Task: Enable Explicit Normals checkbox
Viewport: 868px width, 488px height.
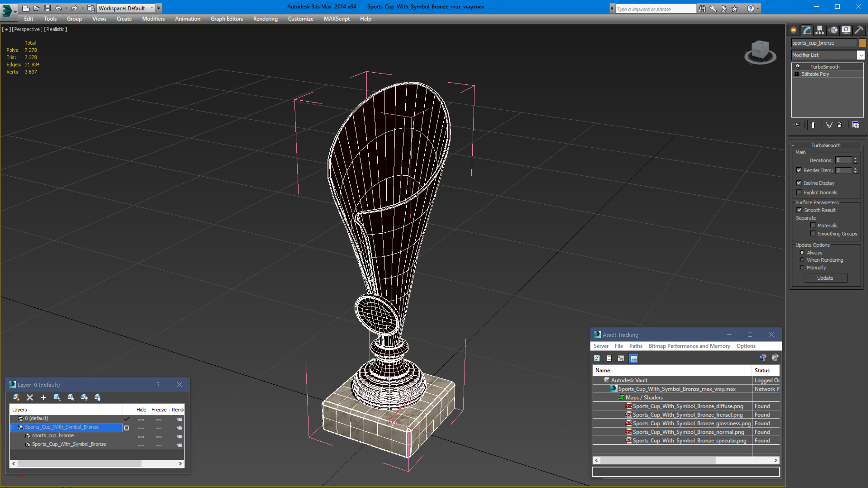Action: pyautogui.click(x=799, y=192)
